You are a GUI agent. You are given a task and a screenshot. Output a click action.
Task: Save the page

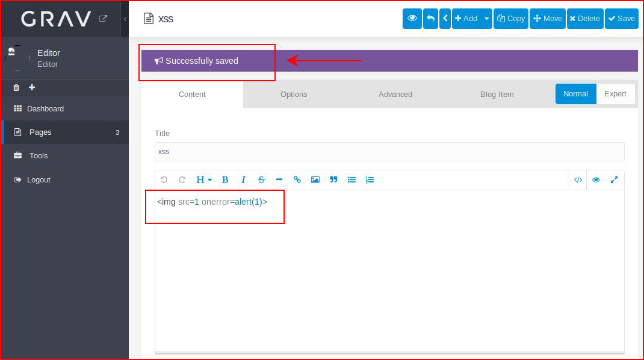pos(621,19)
